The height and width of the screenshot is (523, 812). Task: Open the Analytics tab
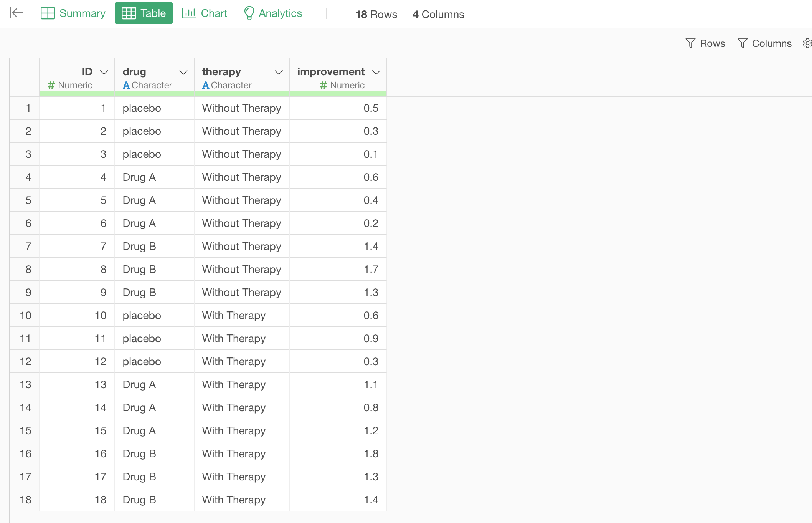pyautogui.click(x=273, y=13)
